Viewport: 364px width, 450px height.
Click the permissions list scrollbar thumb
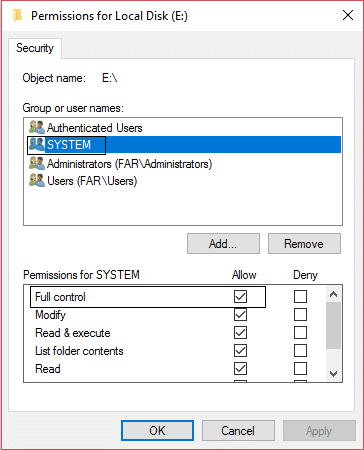[333, 325]
